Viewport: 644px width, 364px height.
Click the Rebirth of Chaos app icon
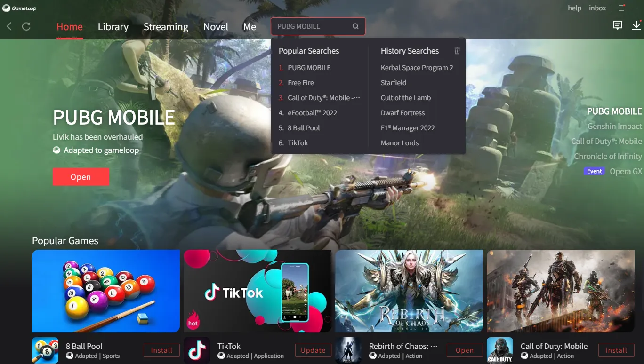[x=348, y=350]
